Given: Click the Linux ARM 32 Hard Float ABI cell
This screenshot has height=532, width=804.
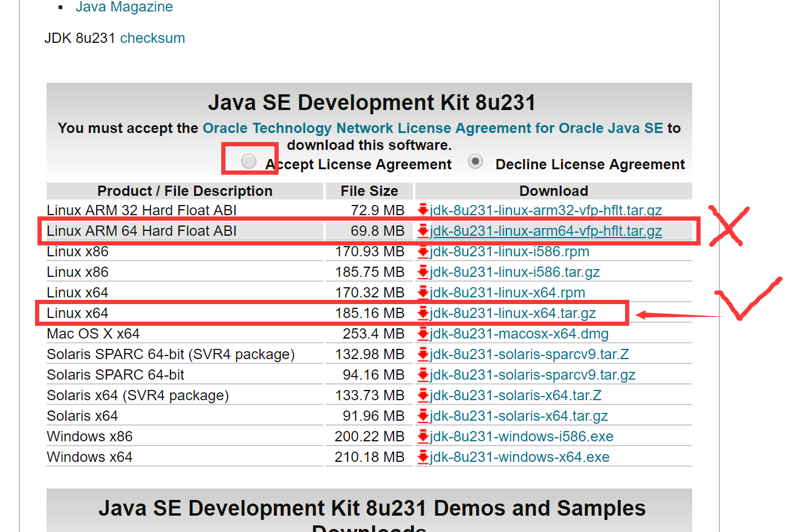Looking at the screenshot, I should [x=184, y=210].
